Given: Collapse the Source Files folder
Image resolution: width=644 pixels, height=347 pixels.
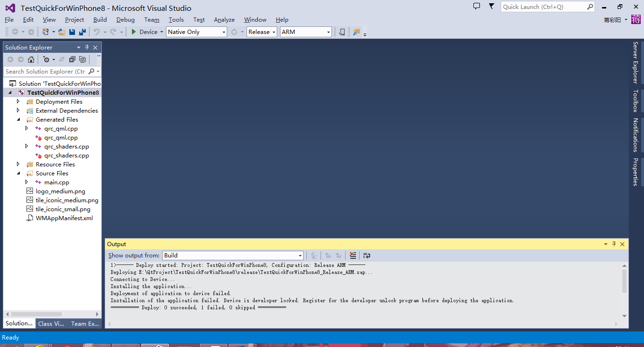Looking at the screenshot, I should point(18,173).
